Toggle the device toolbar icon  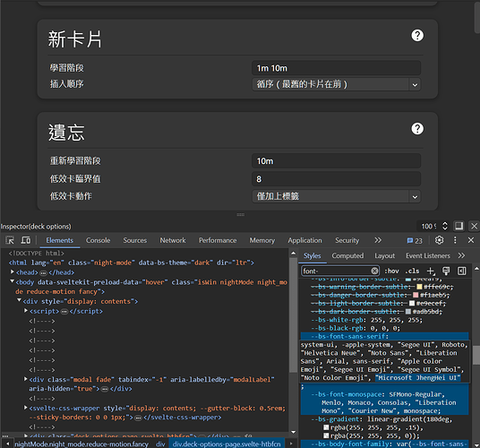pos(26,240)
